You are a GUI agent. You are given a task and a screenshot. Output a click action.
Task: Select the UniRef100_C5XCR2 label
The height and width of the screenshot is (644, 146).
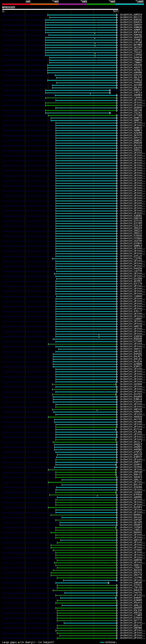131,53
